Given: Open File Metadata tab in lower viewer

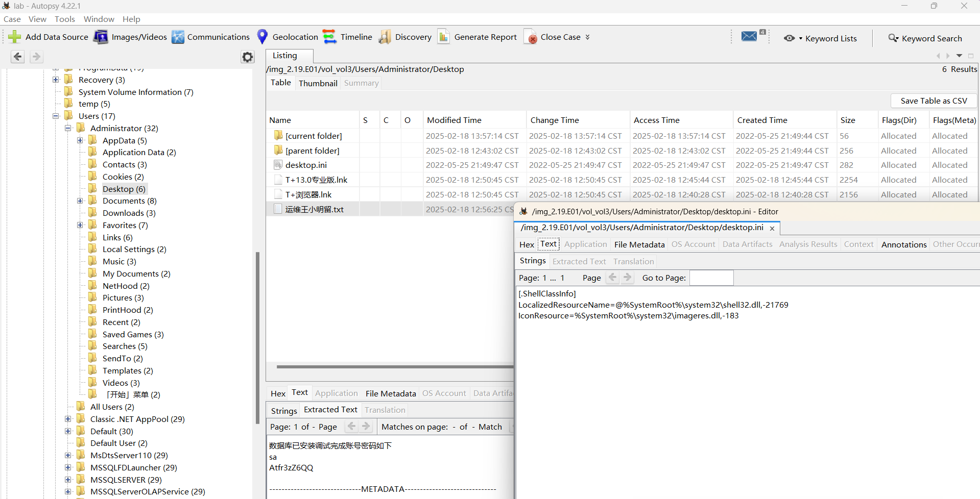Looking at the screenshot, I should pyautogui.click(x=391, y=393).
